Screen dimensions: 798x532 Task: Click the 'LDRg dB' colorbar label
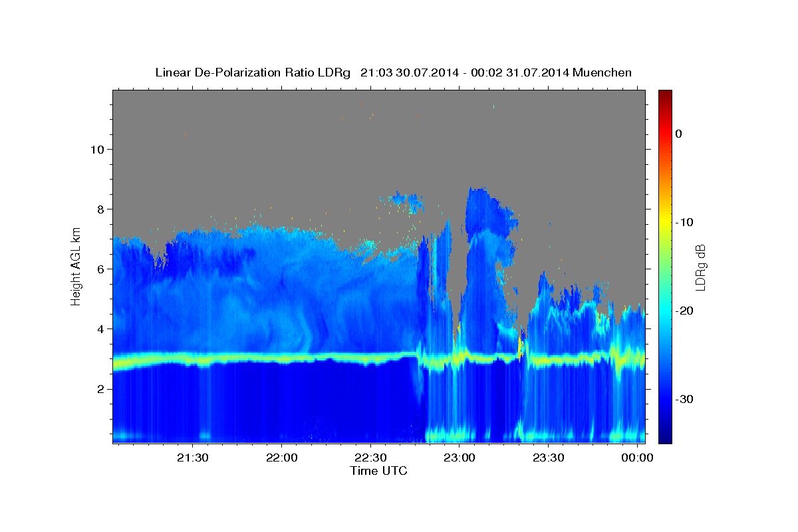pyautogui.click(x=700, y=267)
